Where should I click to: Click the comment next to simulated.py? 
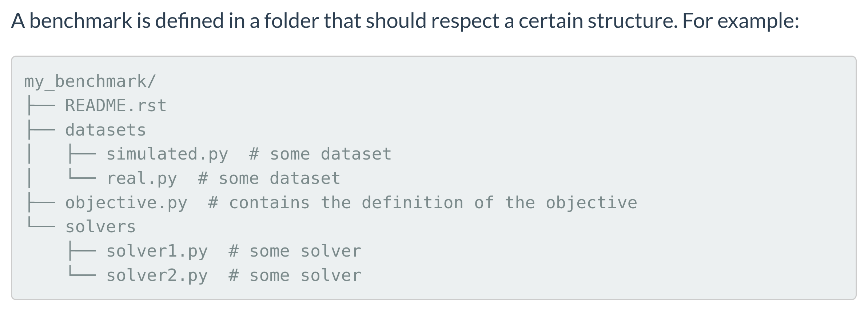pos(320,154)
